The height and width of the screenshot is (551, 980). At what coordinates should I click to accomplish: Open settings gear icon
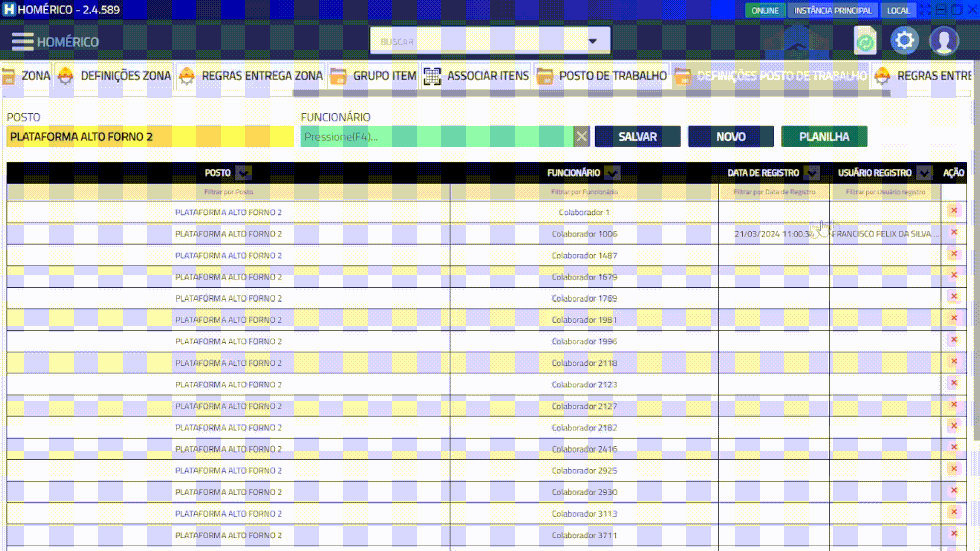[904, 40]
